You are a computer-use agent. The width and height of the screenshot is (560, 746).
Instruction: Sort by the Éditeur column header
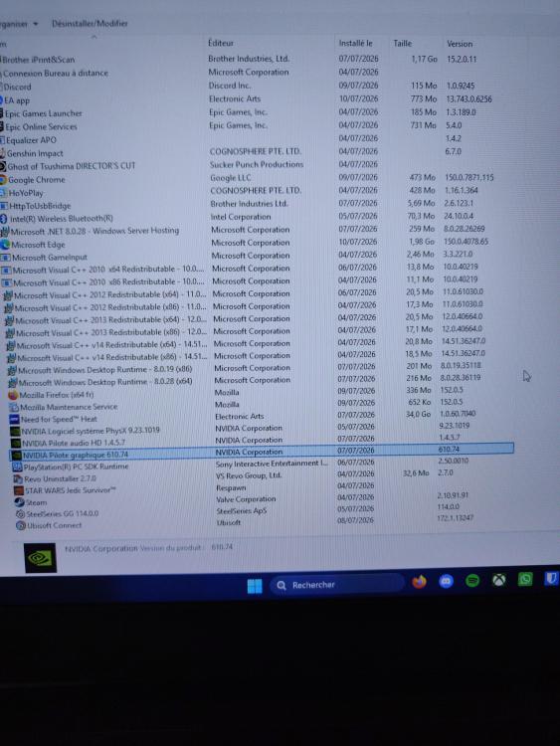[221, 43]
